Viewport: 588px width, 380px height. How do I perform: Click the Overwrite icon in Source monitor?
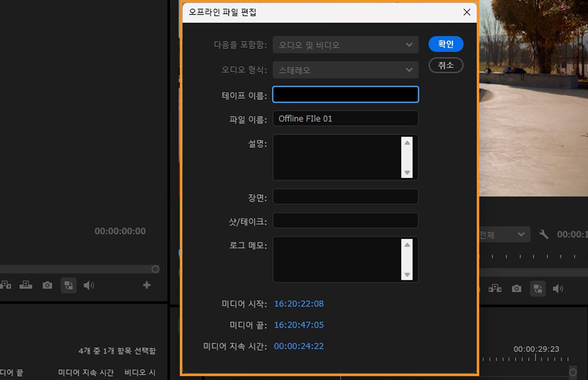(x=26, y=285)
